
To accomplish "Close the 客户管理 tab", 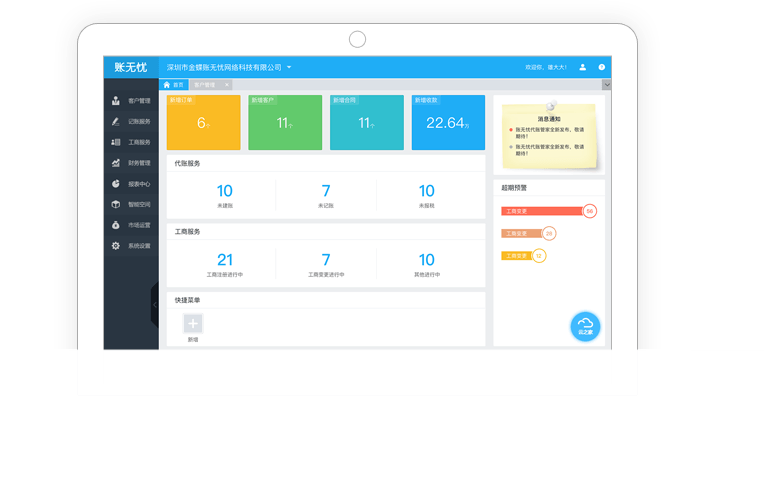I will [226, 86].
